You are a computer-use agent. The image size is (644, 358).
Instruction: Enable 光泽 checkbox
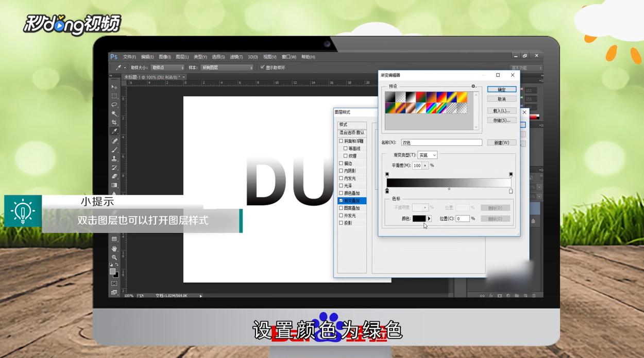click(x=341, y=186)
